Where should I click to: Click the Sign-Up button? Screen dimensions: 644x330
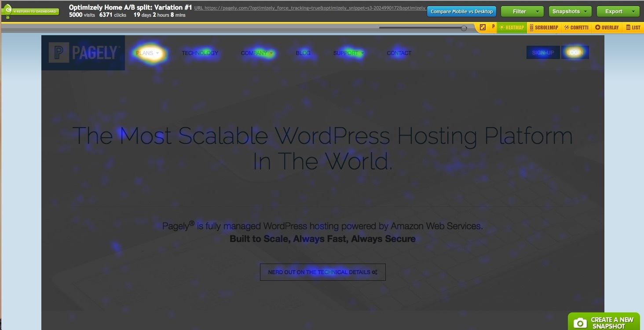pyautogui.click(x=543, y=52)
